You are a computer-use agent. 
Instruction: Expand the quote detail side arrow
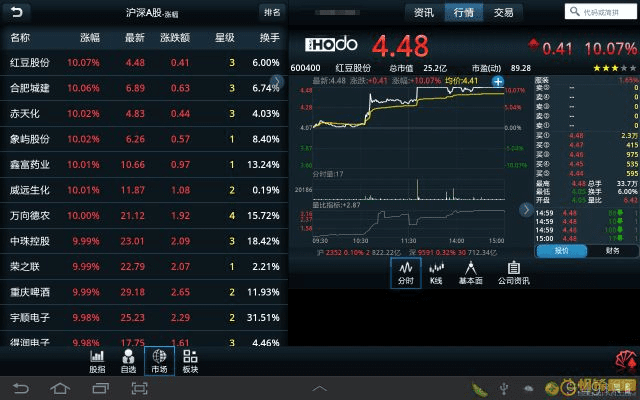[525, 209]
